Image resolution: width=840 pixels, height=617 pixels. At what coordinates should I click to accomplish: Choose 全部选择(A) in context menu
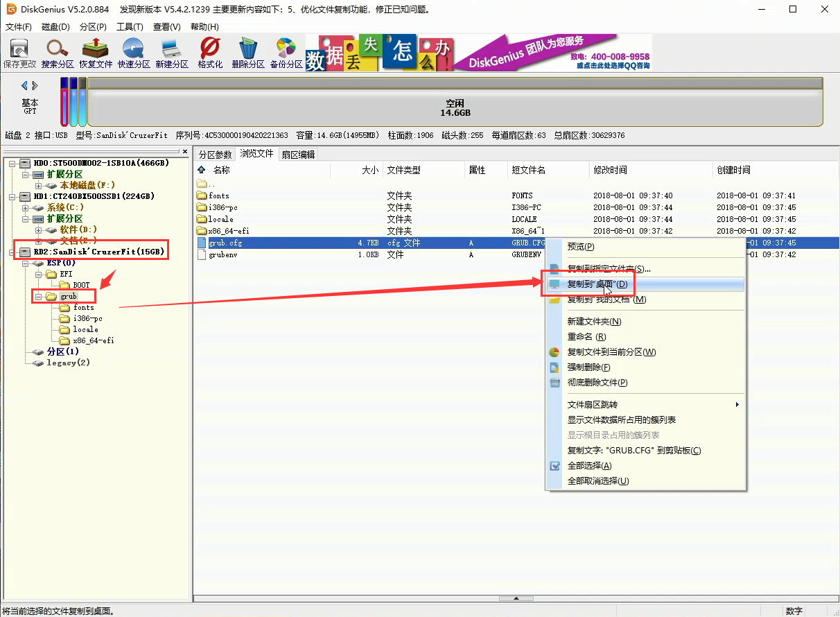coord(645,466)
